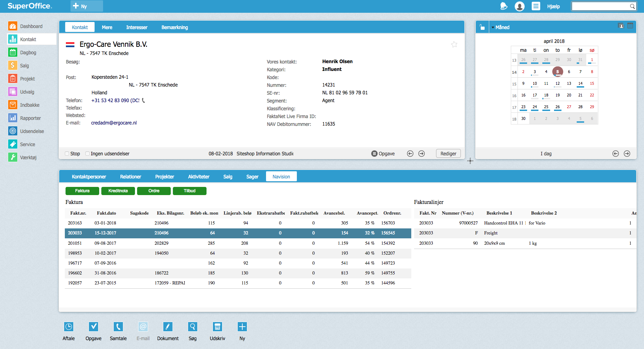
Task: Open the Dagbog calendar icon
Action: (x=13, y=52)
